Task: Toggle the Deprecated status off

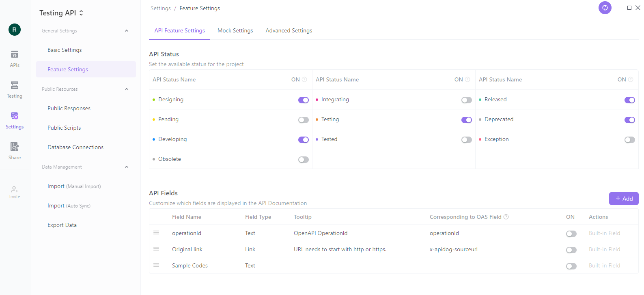Action: [630, 120]
